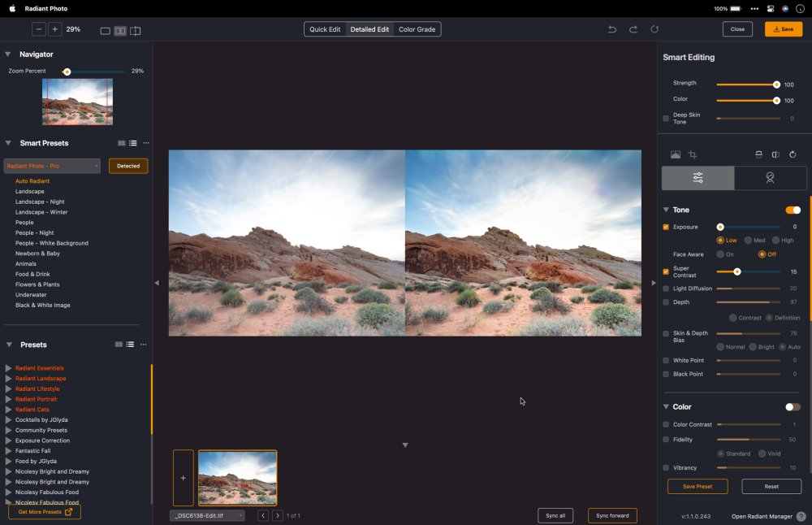This screenshot has height=525, width=812.
Task: Click the Detected button
Action: pyautogui.click(x=128, y=166)
